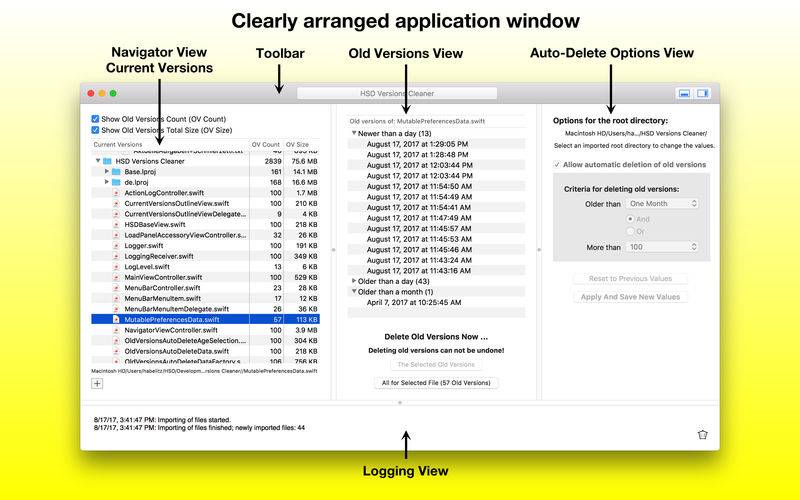Click the 75.6 MB size cell
Image resolution: width=800 pixels, height=500 pixels.
pyautogui.click(x=305, y=161)
